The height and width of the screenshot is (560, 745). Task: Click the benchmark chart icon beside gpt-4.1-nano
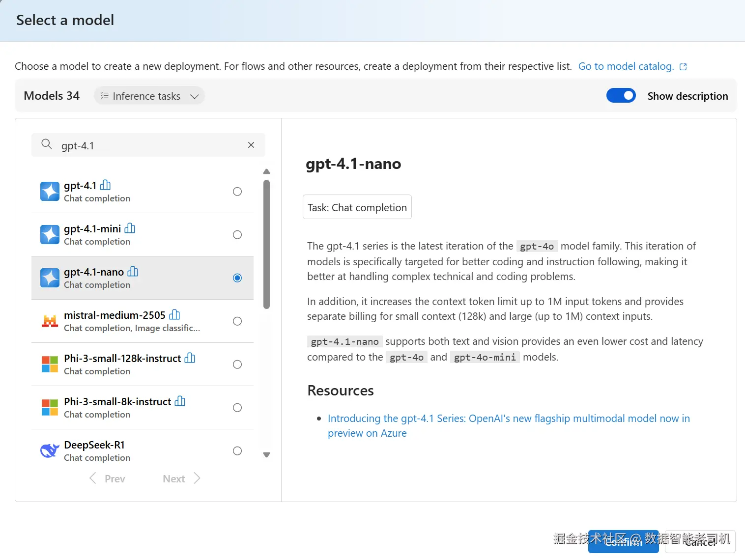(x=133, y=272)
